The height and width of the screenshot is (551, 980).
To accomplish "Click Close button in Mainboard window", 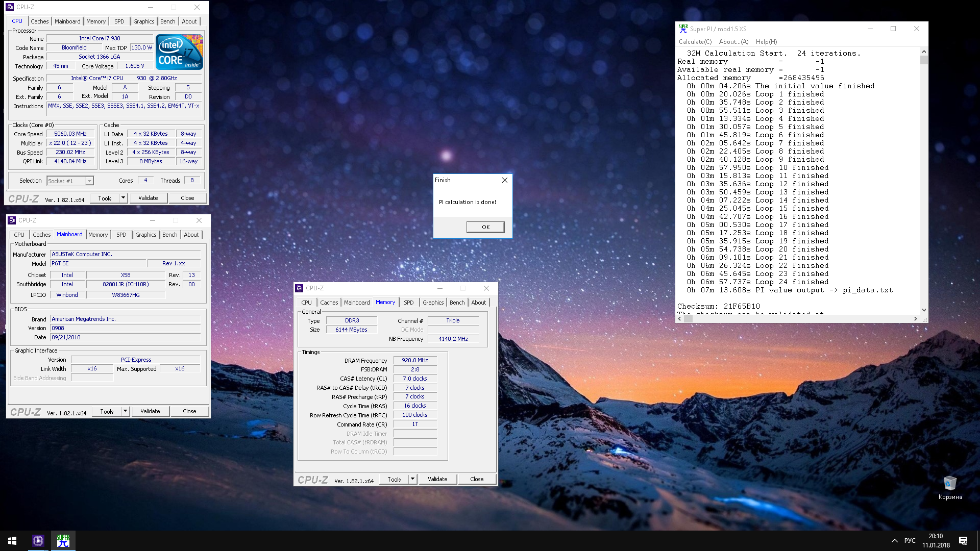I will click(189, 411).
